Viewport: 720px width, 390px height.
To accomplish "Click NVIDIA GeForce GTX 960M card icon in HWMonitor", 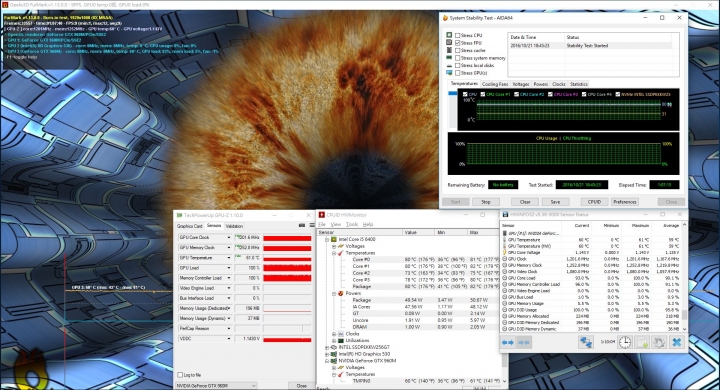I will (334, 361).
